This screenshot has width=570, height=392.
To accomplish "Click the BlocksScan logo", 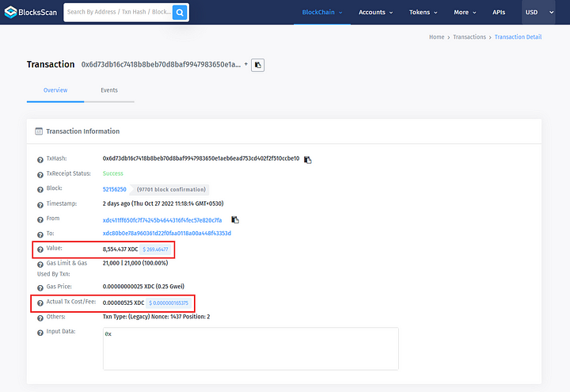I will pyautogui.click(x=30, y=13).
